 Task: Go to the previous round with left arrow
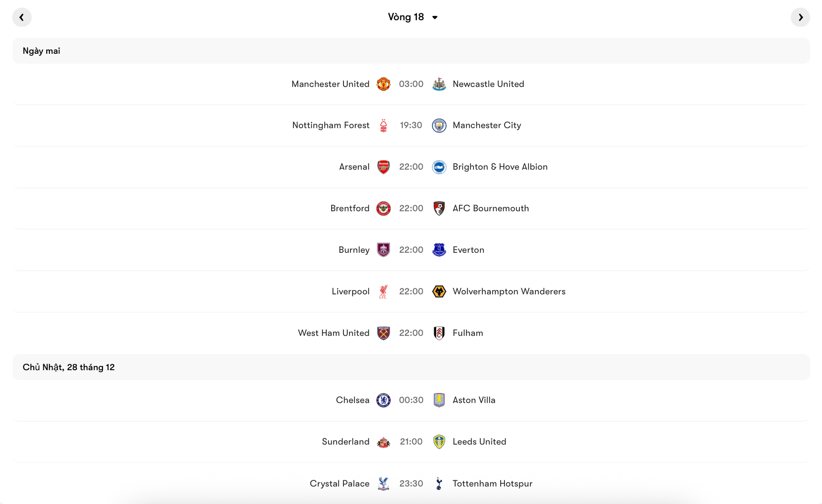click(x=22, y=17)
